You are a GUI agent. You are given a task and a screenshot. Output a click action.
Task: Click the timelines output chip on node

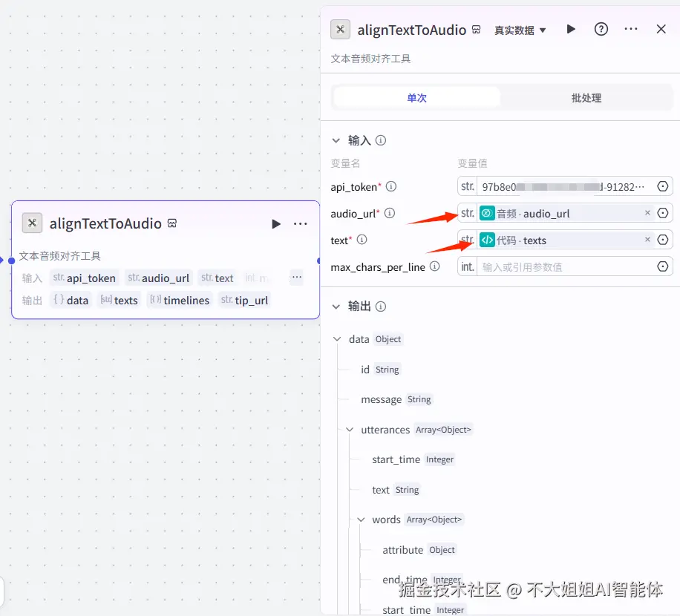coord(180,301)
